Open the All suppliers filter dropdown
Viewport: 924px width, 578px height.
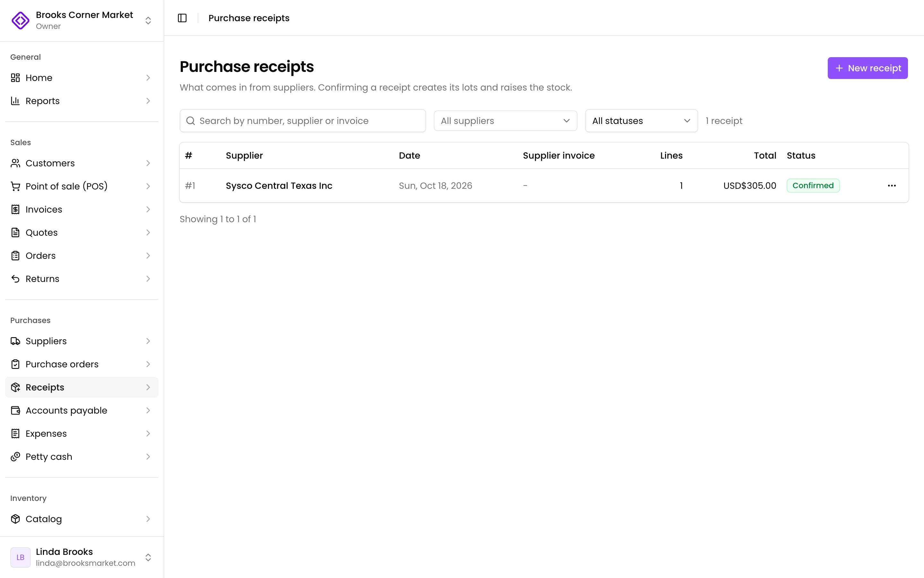pos(505,121)
